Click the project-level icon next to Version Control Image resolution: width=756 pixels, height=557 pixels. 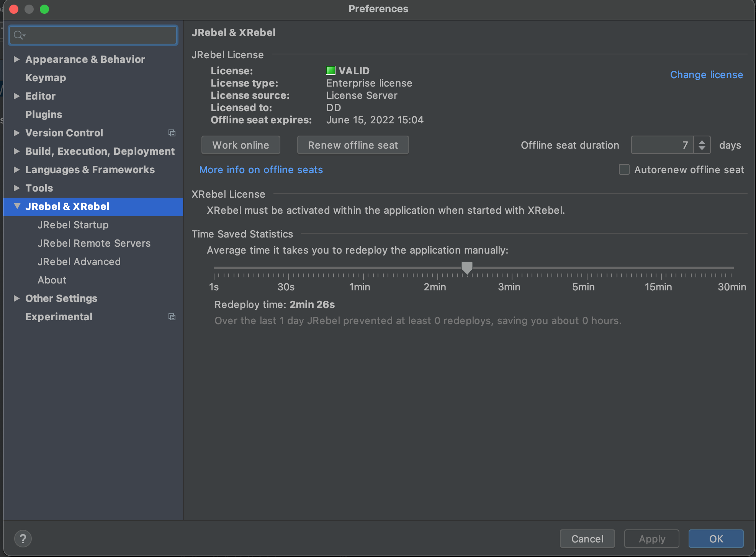pos(172,133)
